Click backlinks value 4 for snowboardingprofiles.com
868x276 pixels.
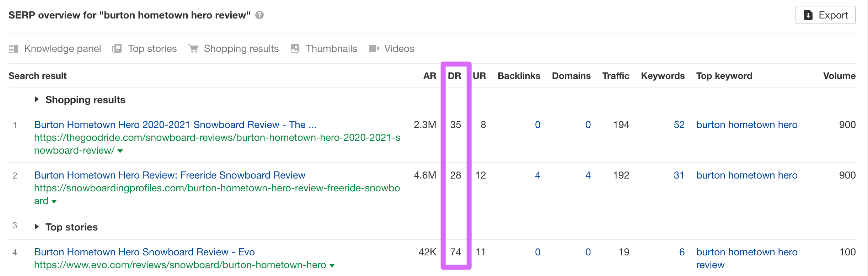[x=537, y=175]
